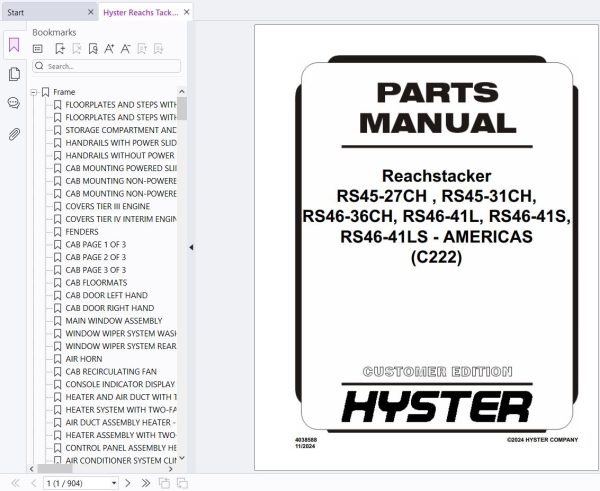The height and width of the screenshot is (491, 600).
Task: Select COVERS TIER III ENGINE bookmark
Action: point(108,206)
